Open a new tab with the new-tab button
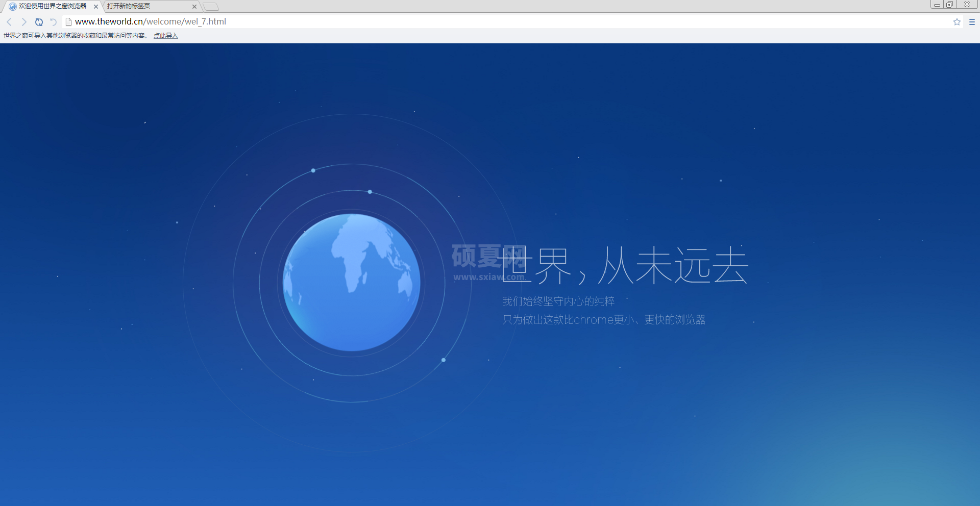 coord(211,7)
